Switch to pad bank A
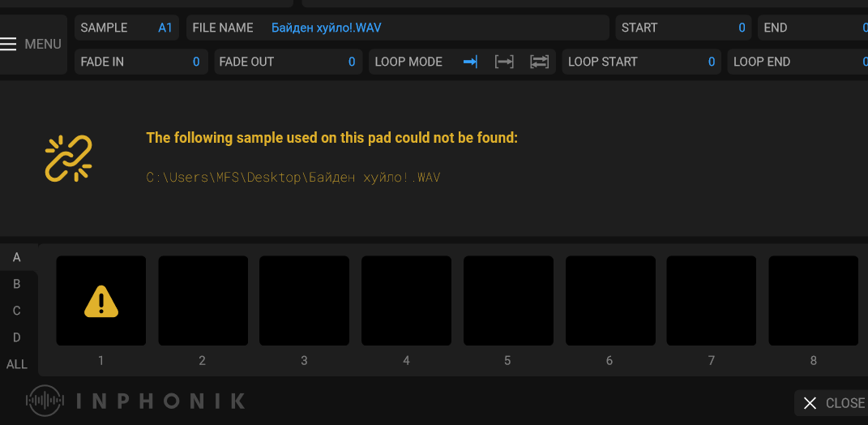Image resolution: width=868 pixels, height=425 pixels. (17, 257)
